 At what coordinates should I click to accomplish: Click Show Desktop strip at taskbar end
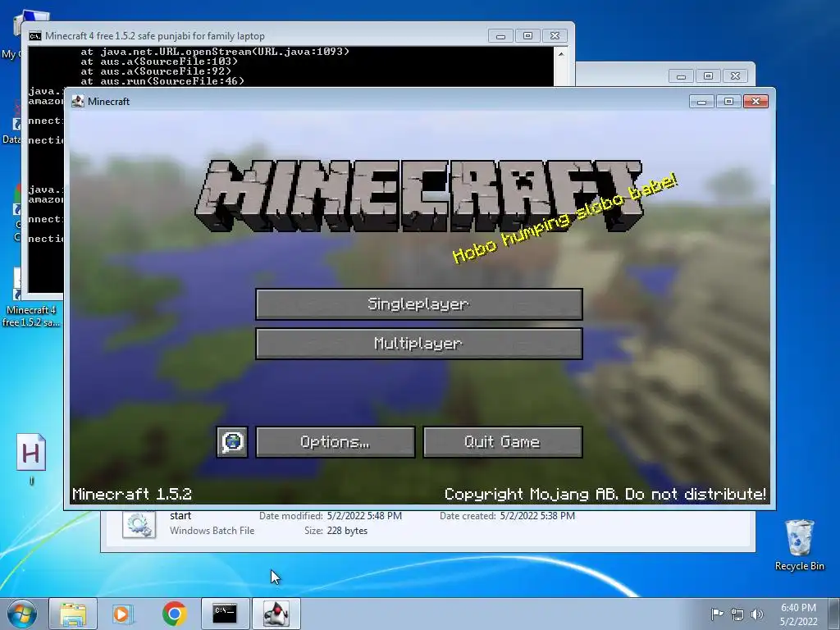coord(834,614)
